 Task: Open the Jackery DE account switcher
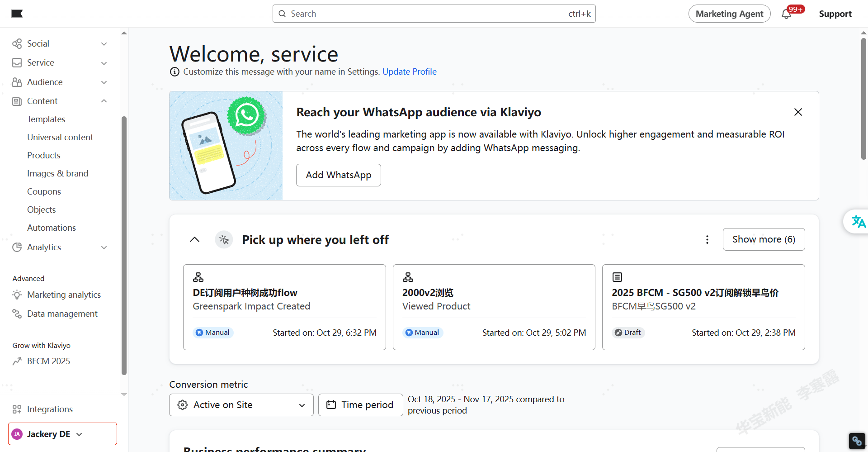pyautogui.click(x=62, y=434)
